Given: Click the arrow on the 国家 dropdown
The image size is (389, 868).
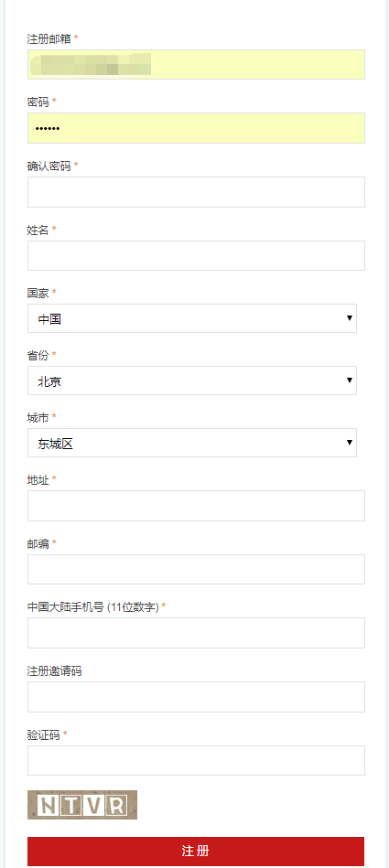Looking at the screenshot, I should tap(349, 318).
